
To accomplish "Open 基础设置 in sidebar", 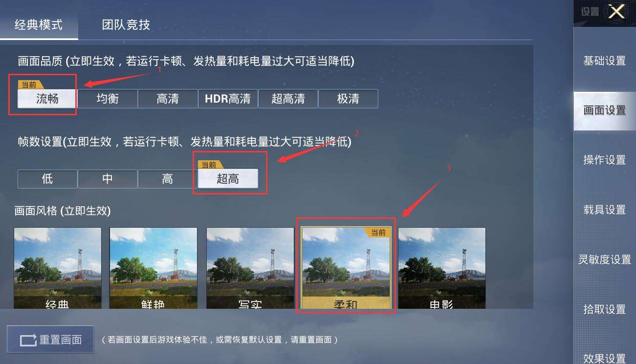I will 605,61.
